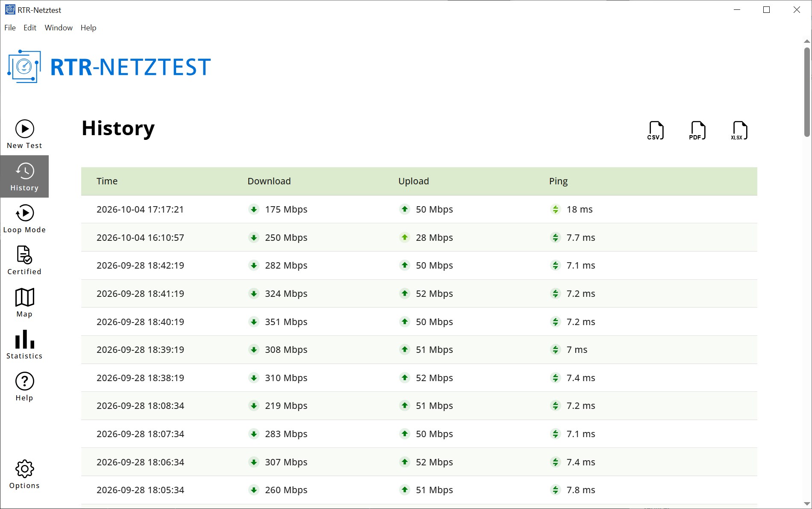Open test result 2026-09-28 18:06:34

[x=419, y=462]
